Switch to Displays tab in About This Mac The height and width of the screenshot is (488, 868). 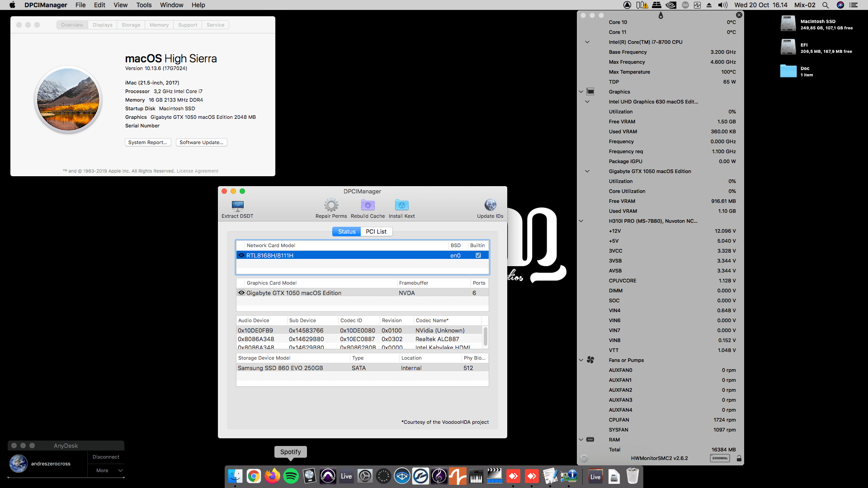pyautogui.click(x=102, y=25)
